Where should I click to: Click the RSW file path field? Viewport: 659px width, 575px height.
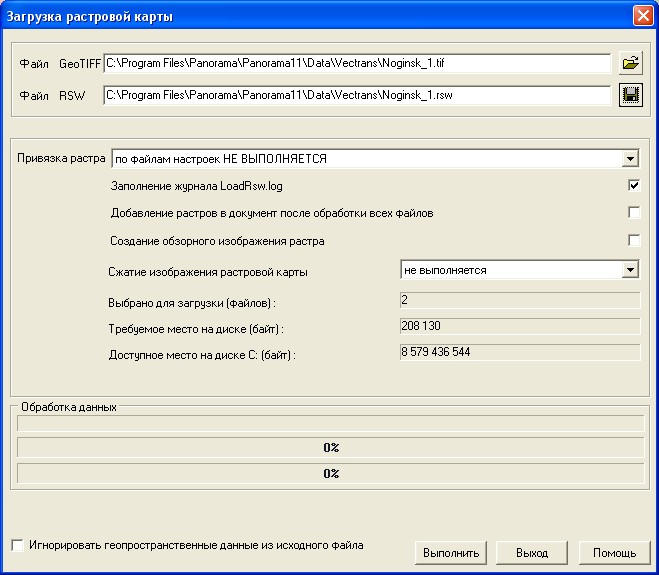click(357, 96)
